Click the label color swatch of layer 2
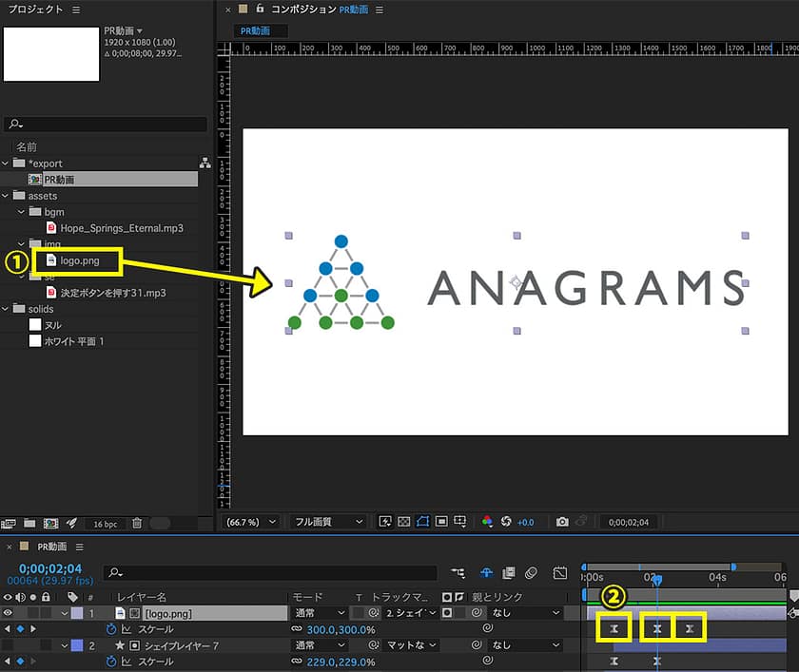This screenshot has height=672, width=799. coord(77,645)
